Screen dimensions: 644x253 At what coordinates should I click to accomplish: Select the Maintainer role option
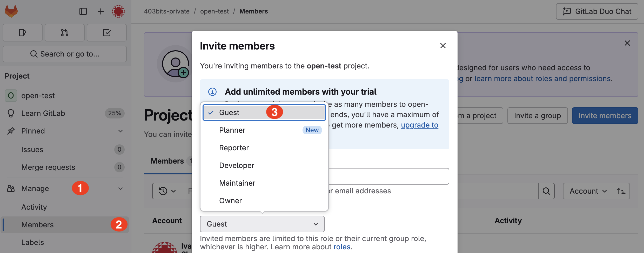264,183
